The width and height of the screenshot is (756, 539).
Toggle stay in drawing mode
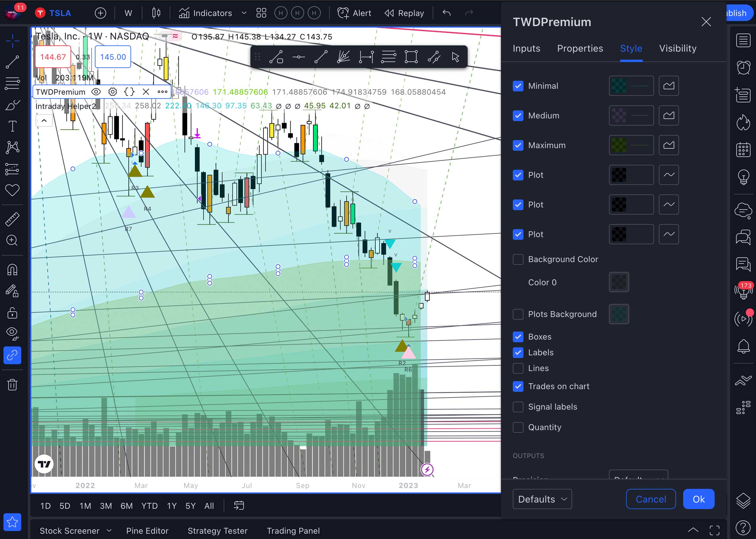tap(13, 291)
